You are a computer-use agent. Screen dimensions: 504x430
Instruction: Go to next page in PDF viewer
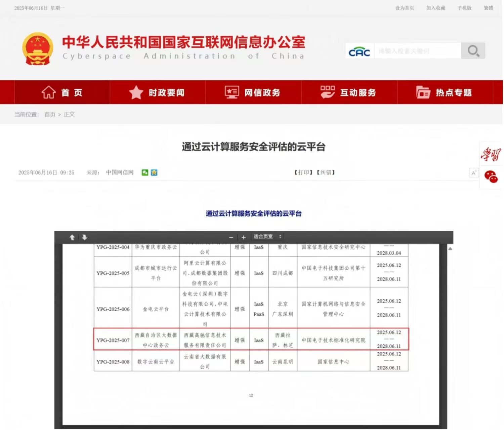(x=84, y=237)
